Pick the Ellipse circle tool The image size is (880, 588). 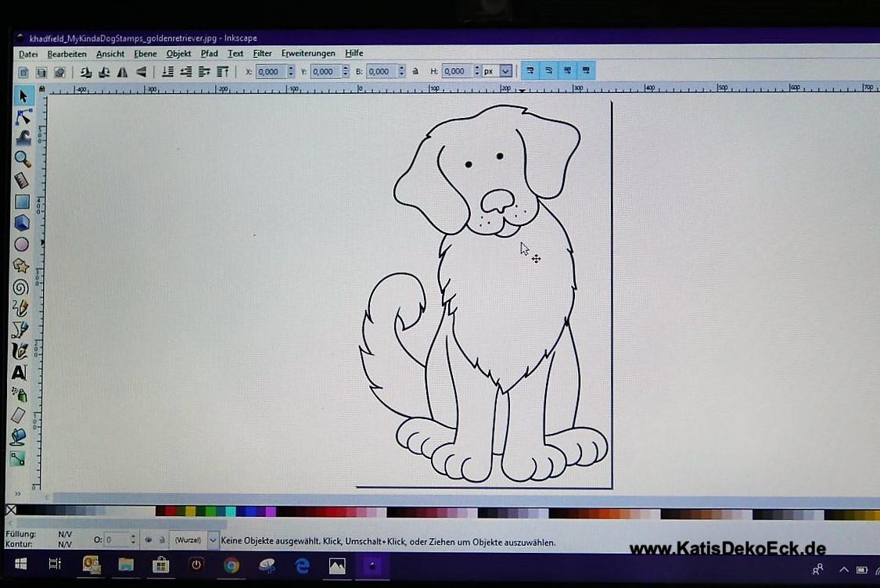(22, 244)
